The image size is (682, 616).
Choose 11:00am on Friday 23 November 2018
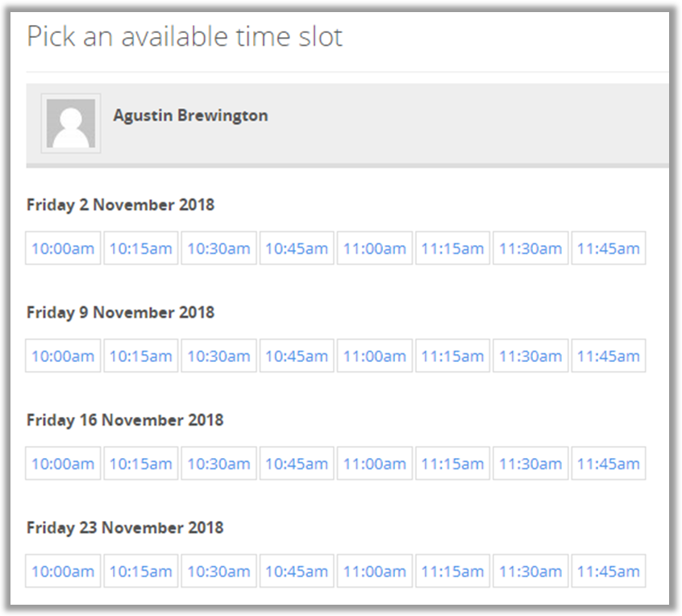(374, 572)
